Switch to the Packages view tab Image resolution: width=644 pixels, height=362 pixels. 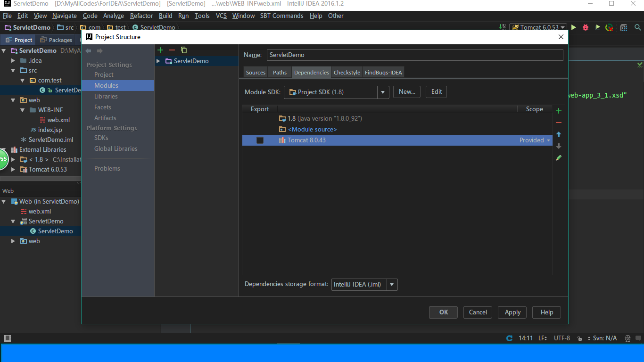click(56, 40)
